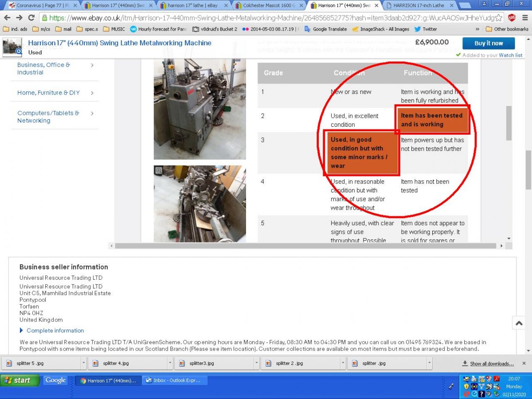Switch to the Coronavirus Page 77 tab
The image size is (532, 399).
(x=43, y=6)
